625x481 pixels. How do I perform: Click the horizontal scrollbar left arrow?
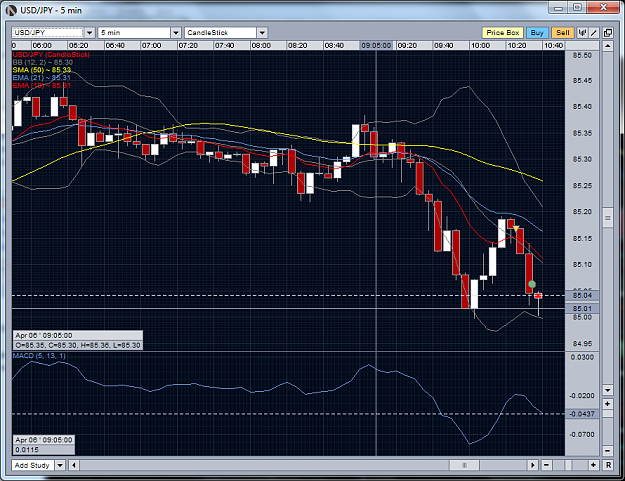coord(74,465)
